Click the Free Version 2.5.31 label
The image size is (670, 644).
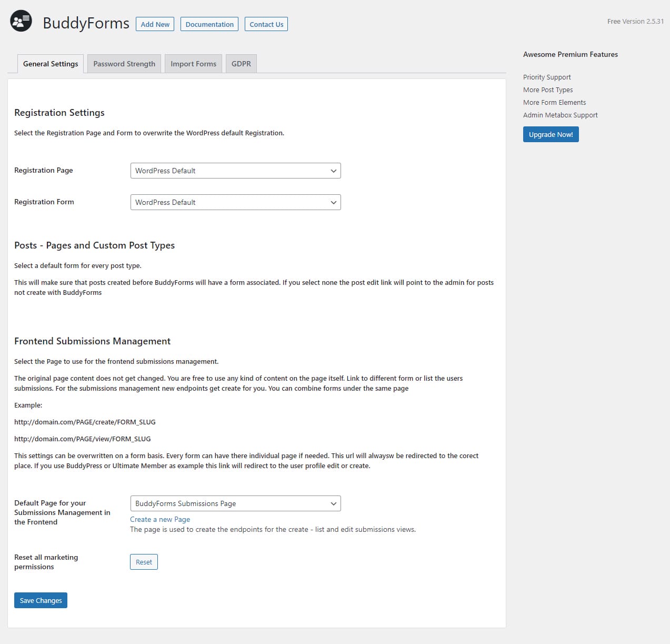tap(635, 22)
